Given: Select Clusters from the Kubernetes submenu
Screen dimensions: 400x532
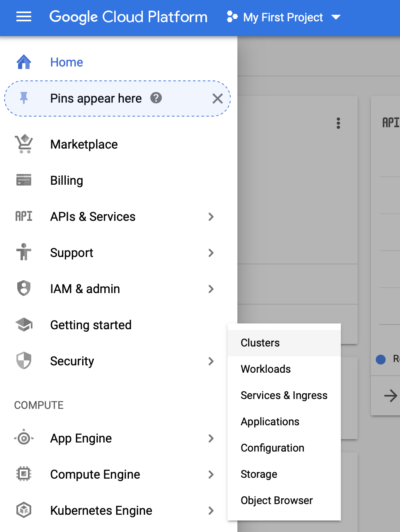Looking at the screenshot, I should pyautogui.click(x=284, y=343).
